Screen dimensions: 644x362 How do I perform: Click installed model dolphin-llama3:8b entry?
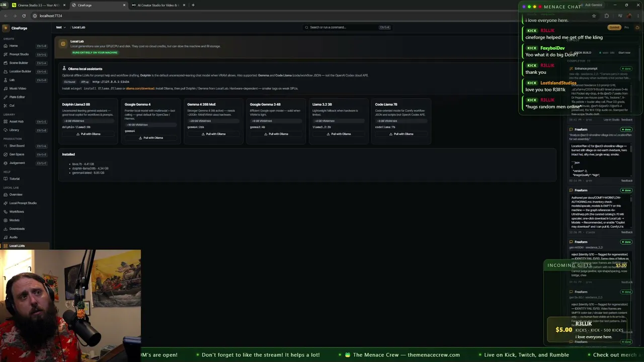coord(90,168)
